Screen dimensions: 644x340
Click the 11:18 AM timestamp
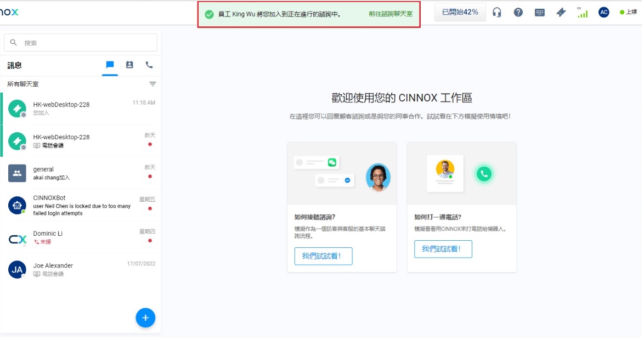pos(144,103)
